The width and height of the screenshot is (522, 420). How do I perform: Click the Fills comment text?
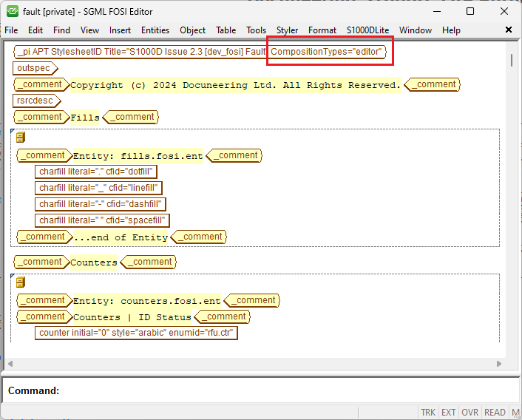[x=85, y=118]
